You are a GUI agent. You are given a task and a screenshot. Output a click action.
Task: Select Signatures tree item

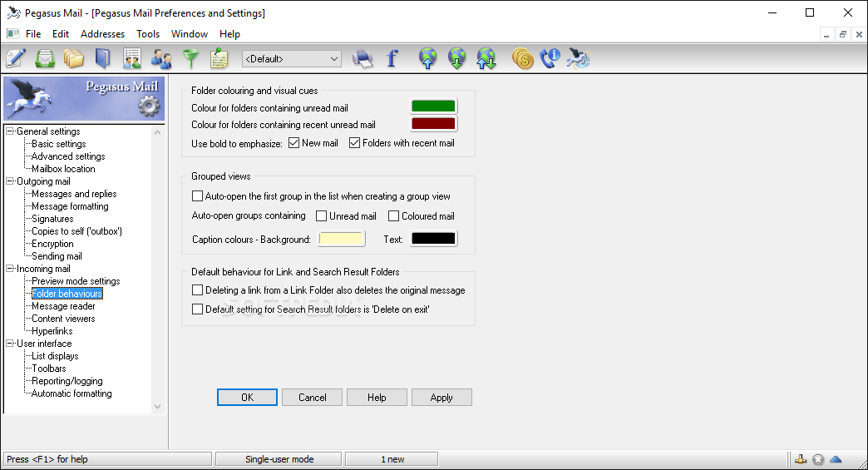pyautogui.click(x=52, y=219)
